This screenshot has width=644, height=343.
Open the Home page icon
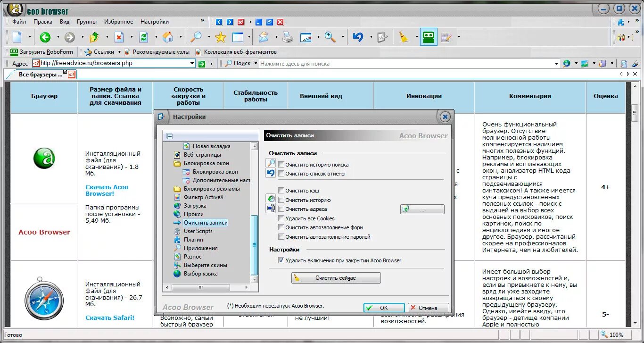click(x=168, y=37)
